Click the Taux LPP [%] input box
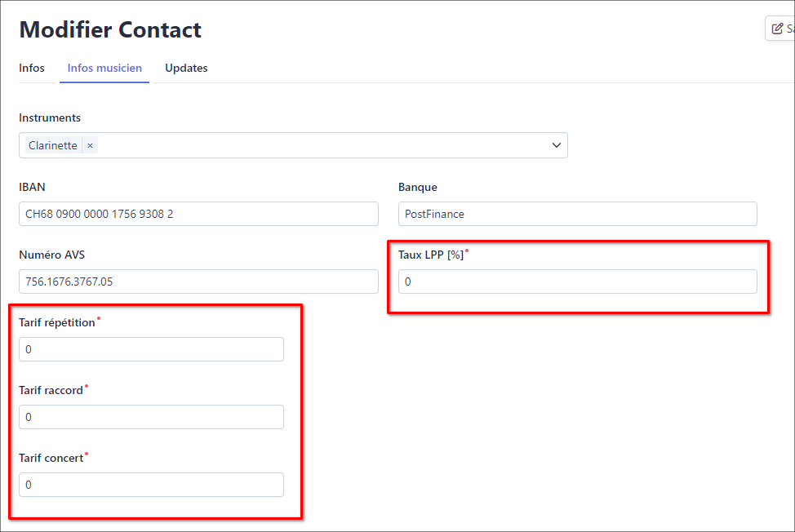Image resolution: width=795 pixels, height=532 pixels. point(577,282)
